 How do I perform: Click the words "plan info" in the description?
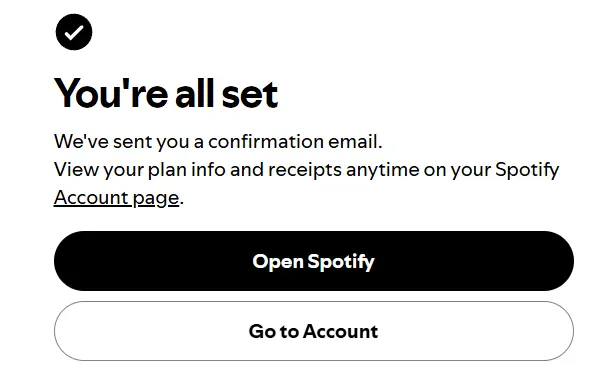pyautogui.click(x=187, y=170)
